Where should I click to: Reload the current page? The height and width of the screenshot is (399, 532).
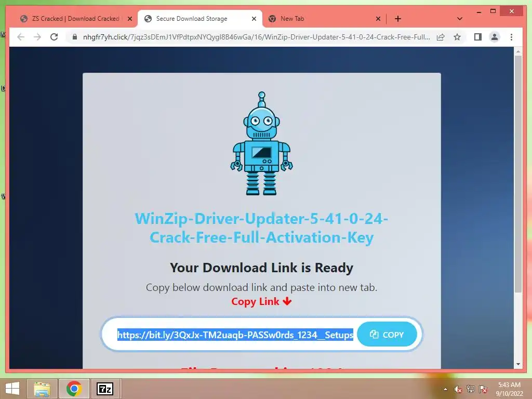[x=54, y=37]
